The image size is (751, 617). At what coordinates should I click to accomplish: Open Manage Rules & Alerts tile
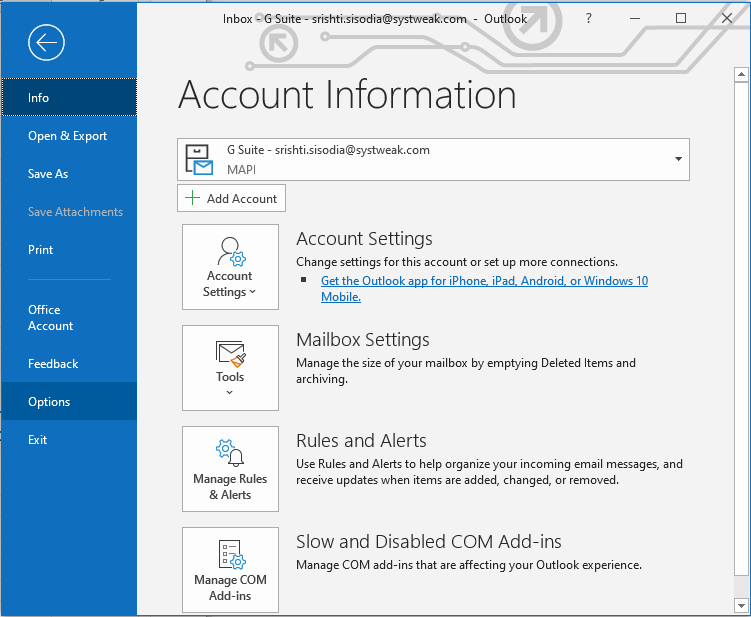(x=230, y=469)
